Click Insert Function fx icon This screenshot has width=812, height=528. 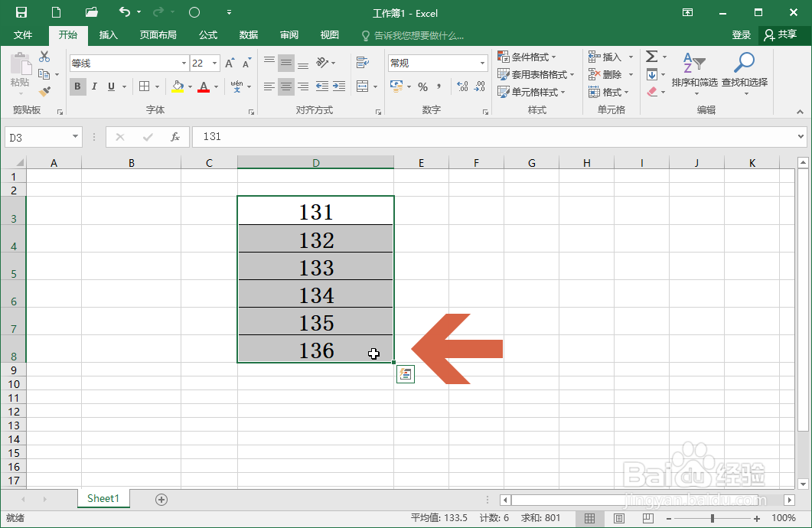[x=175, y=137]
